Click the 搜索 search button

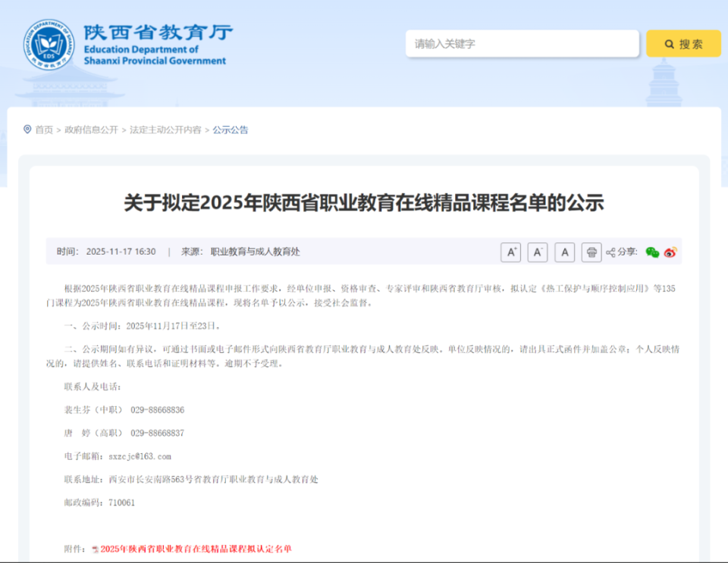[682, 43]
